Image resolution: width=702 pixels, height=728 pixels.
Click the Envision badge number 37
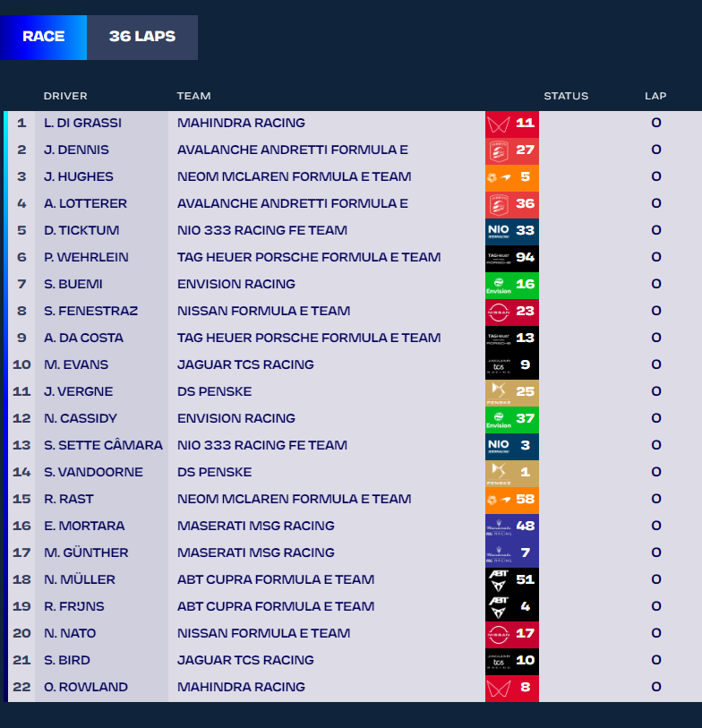tap(512, 419)
